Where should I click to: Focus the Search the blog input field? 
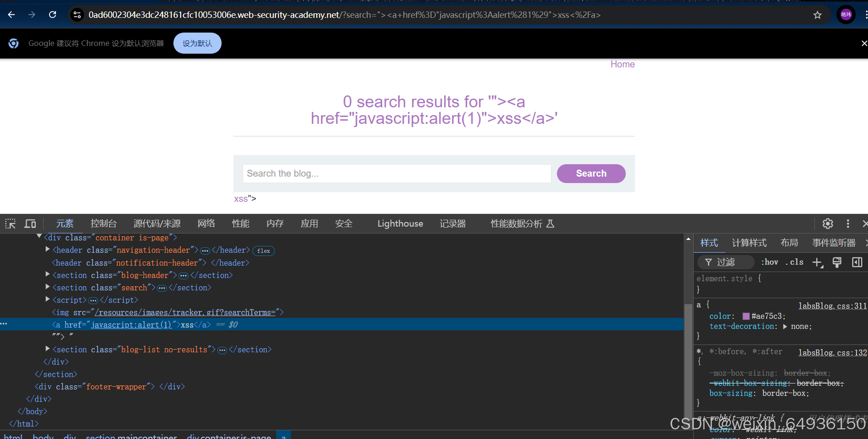[397, 173]
